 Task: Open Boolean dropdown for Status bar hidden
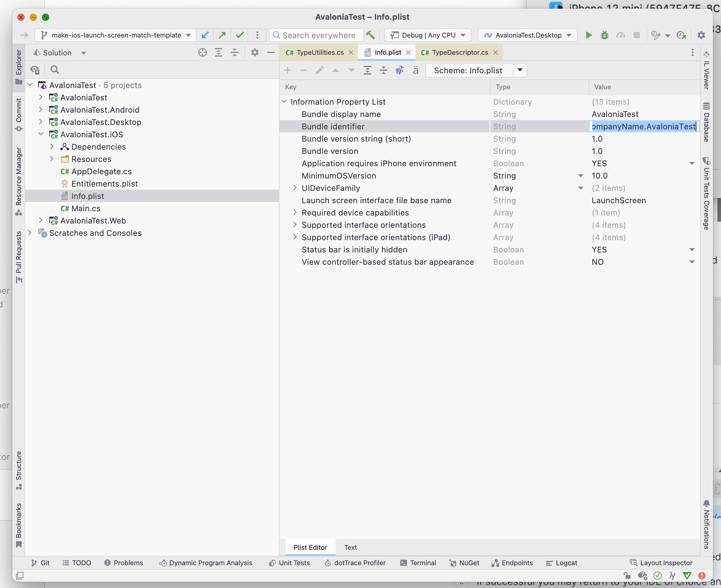point(692,250)
